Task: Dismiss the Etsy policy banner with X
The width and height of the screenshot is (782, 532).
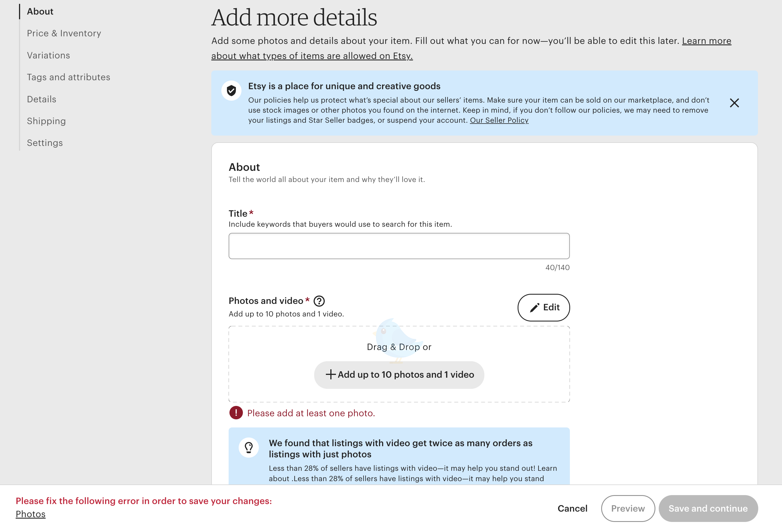Action: [x=734, y=103]
